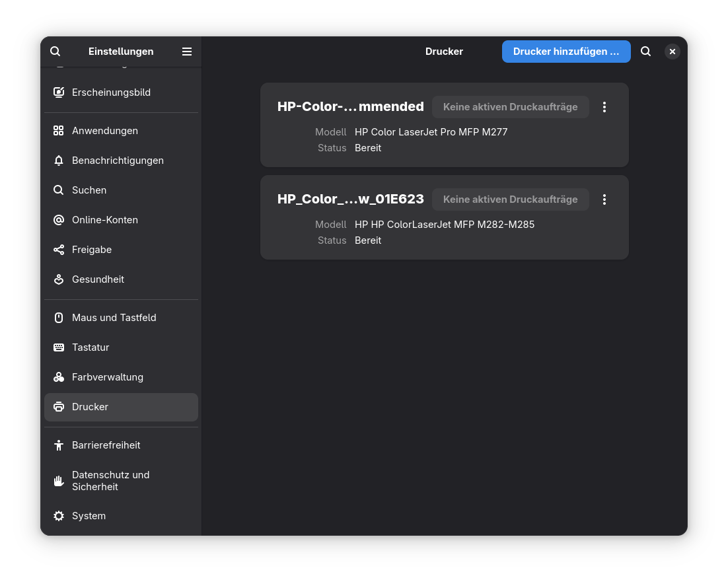This screenshot has height=580, width=728.
Task: Select Datenschutz und Sicherheit
Action: tap(110, 480)
